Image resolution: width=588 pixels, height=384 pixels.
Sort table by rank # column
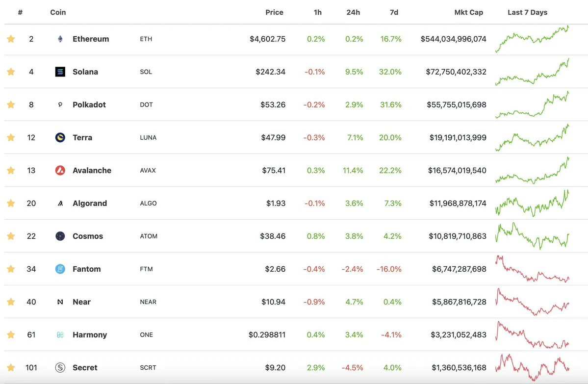(x=20, y=12)
